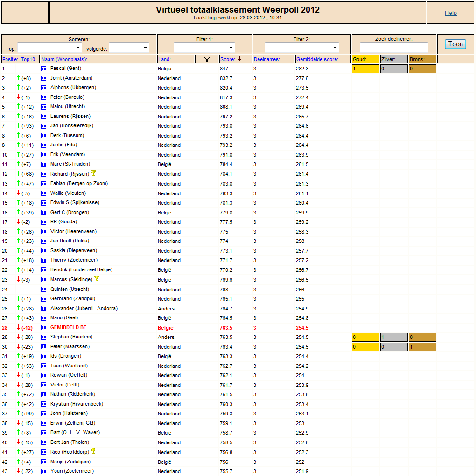
Task: Expand the Filter 1 dropdown
Action: [x=204, y=48]
